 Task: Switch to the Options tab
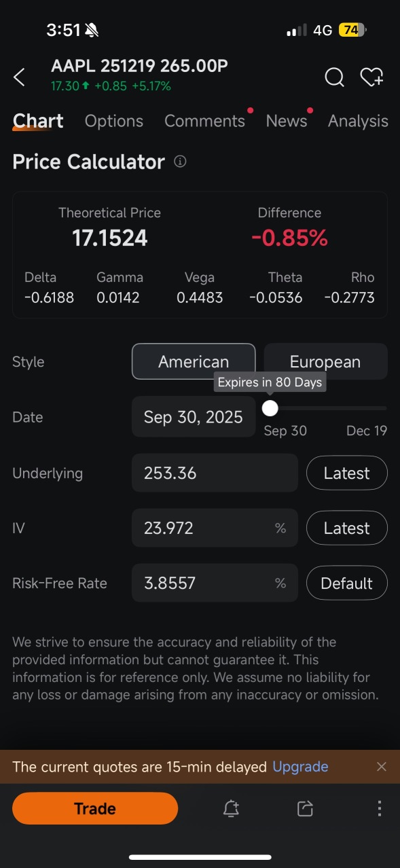(x=113, y=121)
